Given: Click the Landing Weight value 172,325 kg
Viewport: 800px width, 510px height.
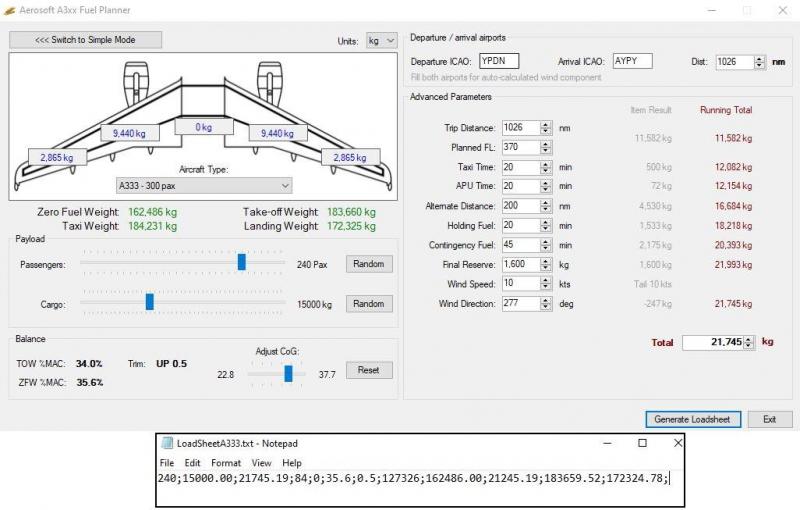Looking at the screenshot, I should click(352, 226).
